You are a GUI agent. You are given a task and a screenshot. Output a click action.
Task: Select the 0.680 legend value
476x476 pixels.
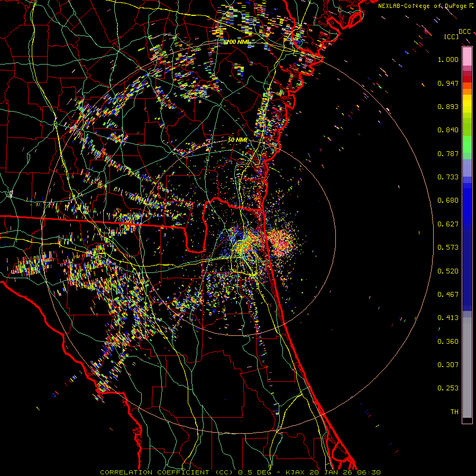[448, 200]
